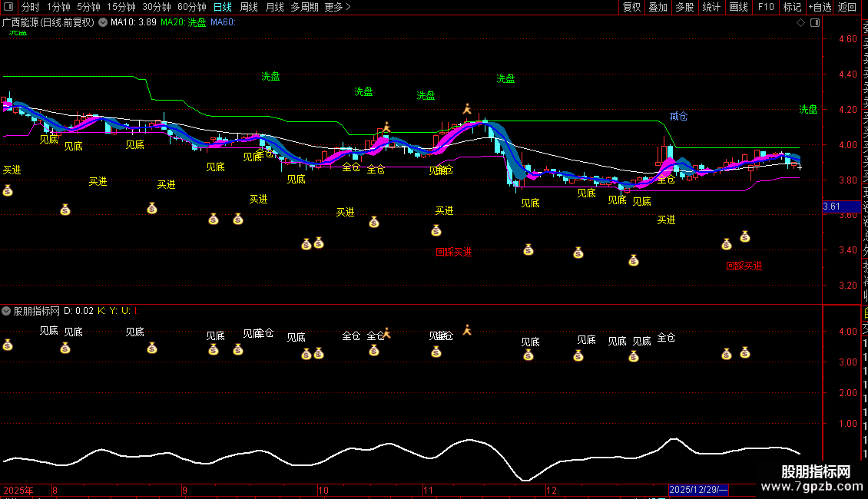
Task: Click month 11 marker on time axis
Action: [428, 490]
